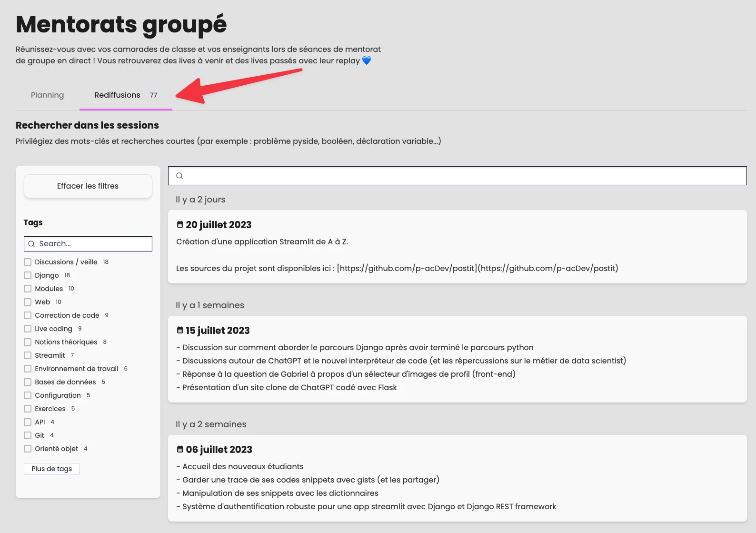Click the Effacer les filtres button
The height and width of the screenshot is (533, 756).
[88, 186]
